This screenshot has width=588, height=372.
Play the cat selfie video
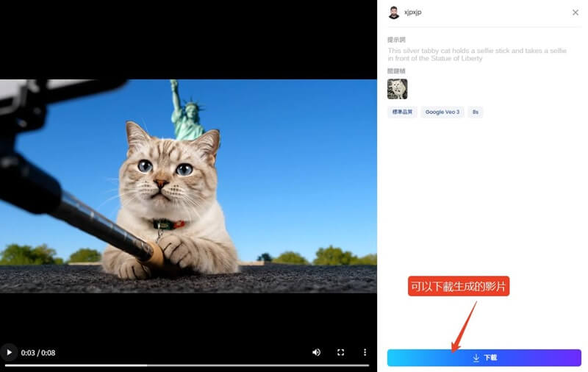point(9,352)
